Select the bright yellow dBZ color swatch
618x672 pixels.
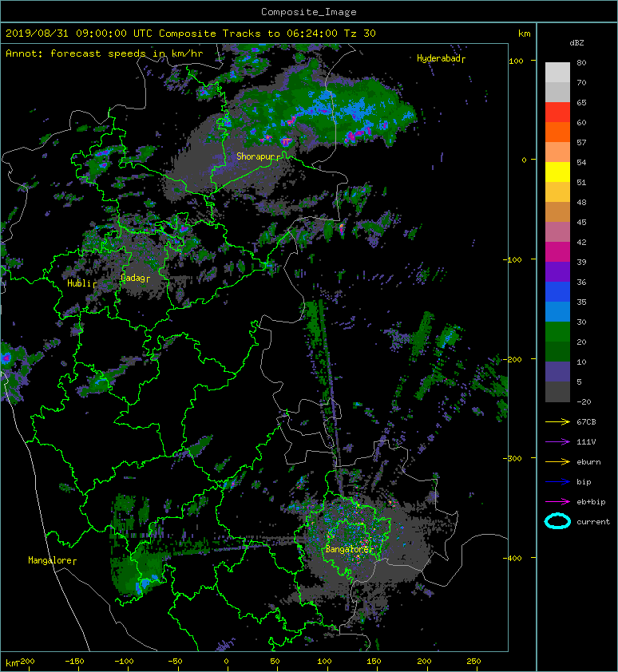[557, 172]
